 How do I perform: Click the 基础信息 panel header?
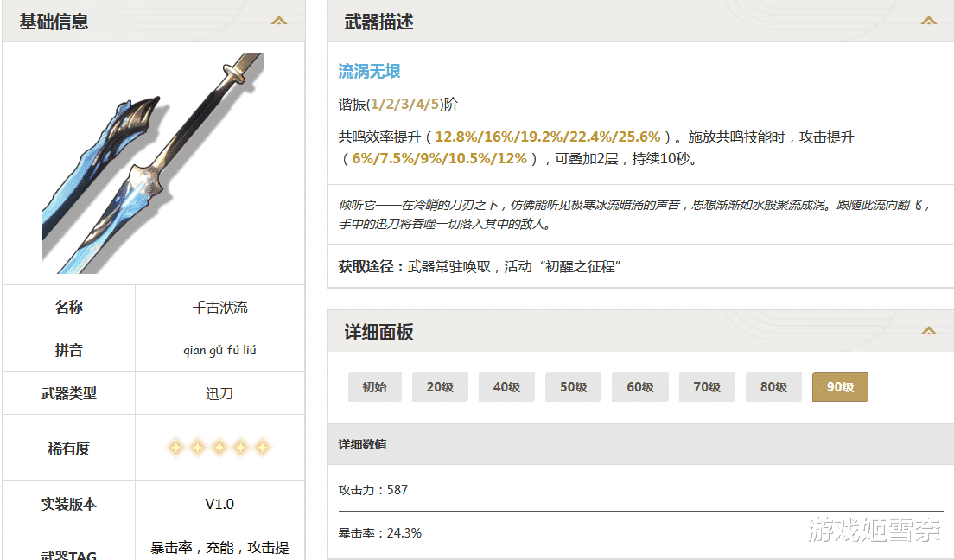click(154, 22)
